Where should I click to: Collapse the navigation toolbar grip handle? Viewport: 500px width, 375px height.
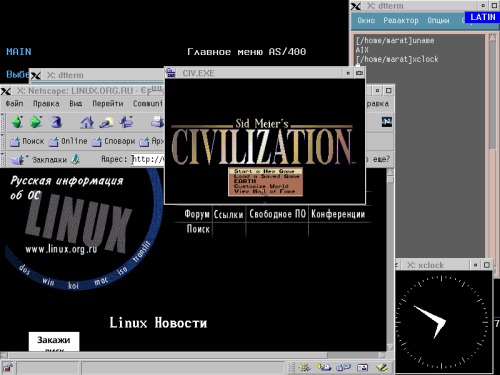coord(3,122)
